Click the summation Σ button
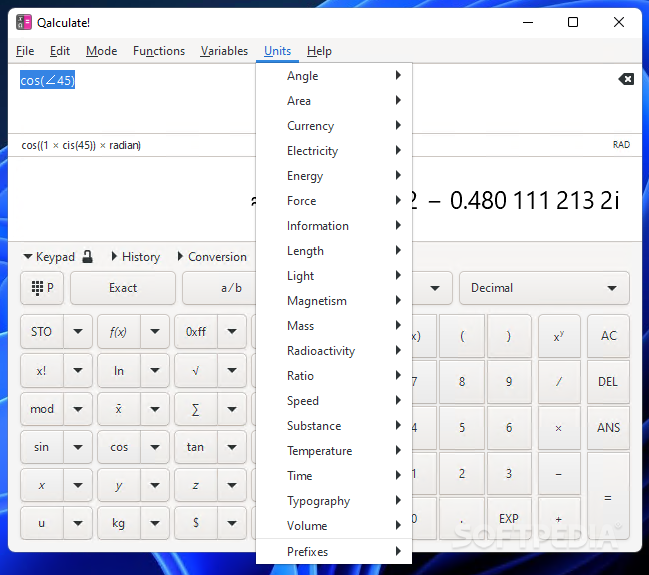Viewport: 649px width, 575px height. [196, 409]
